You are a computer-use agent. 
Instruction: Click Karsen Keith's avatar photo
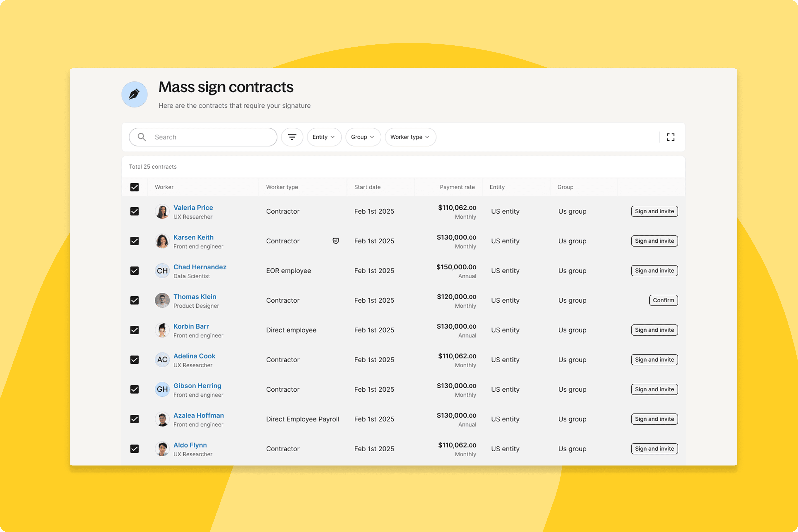162,241
